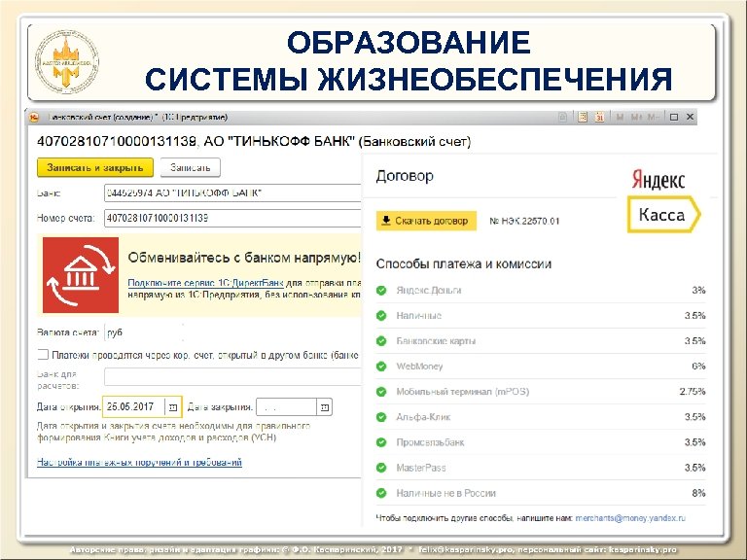Open Настройка платежных поручений и требований link

pyautogui.click(x=139, y=463)
